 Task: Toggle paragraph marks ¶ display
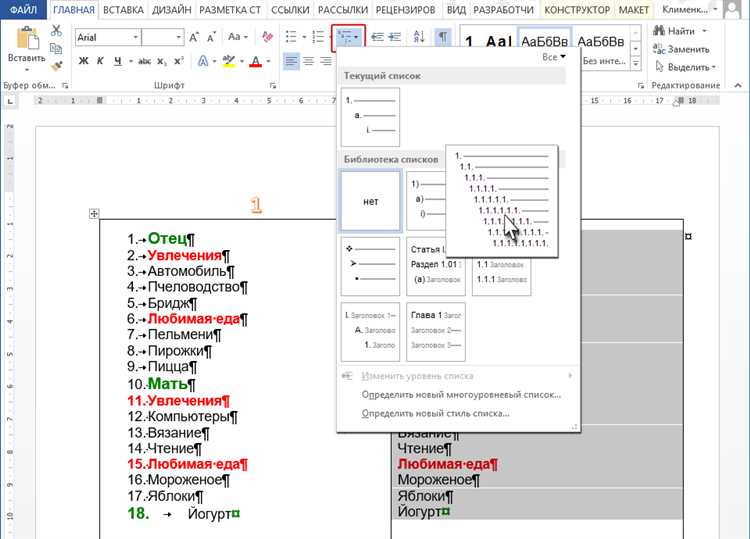443,36
